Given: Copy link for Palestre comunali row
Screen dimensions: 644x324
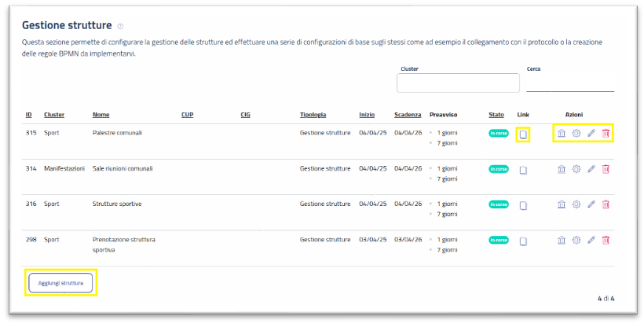Looking at the screenshot, I should [523, 134].
